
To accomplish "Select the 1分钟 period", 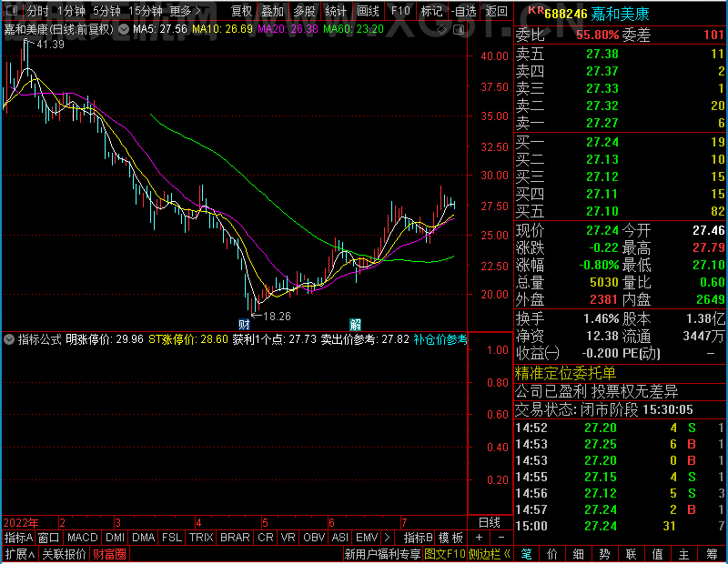I will (x=72, y=11).
